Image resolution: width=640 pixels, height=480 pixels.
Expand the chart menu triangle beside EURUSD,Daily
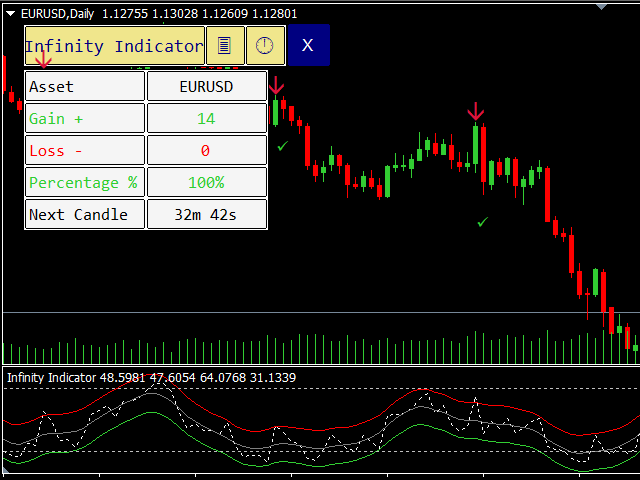point(12,14)
